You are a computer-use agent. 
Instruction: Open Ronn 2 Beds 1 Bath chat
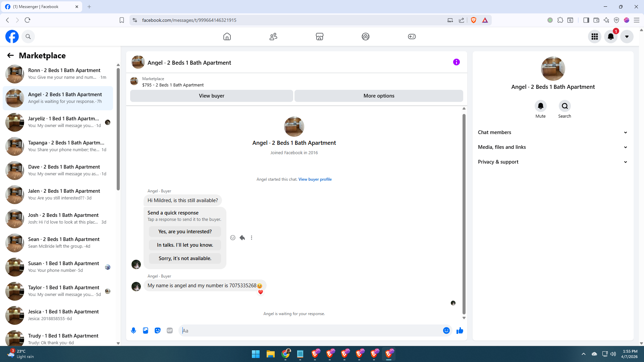click(x=58, y=74)
